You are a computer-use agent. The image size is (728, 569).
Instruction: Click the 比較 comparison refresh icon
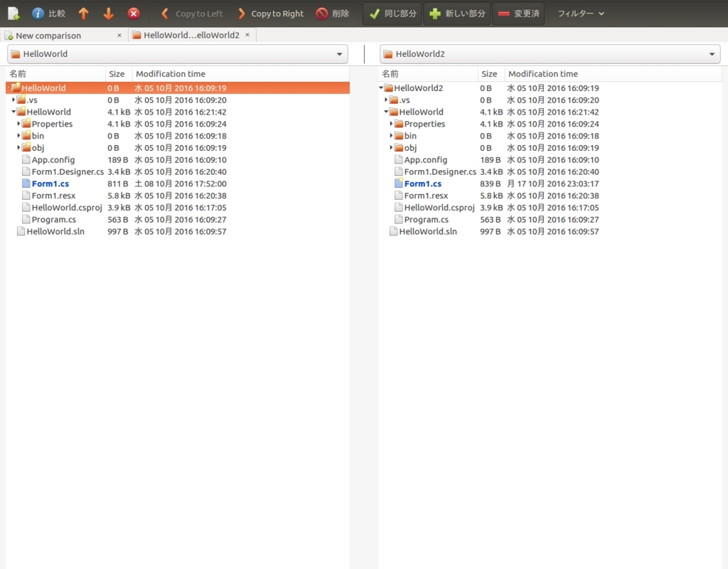click(x=41, y=13)
